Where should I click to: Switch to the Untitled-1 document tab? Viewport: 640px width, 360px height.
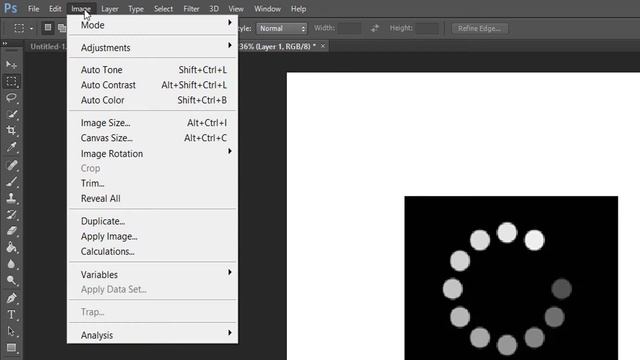coord(47,47)
